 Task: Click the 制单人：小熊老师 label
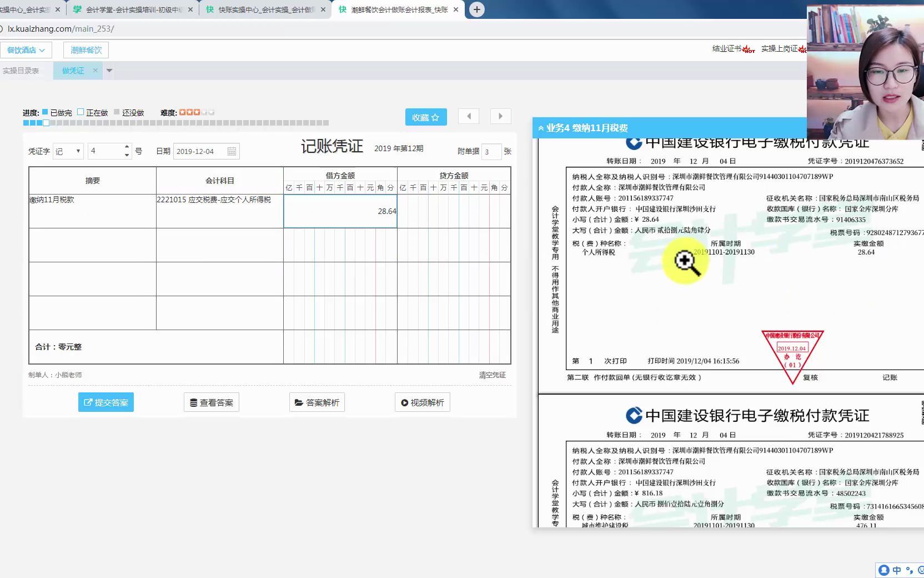(x=55, y=375)
